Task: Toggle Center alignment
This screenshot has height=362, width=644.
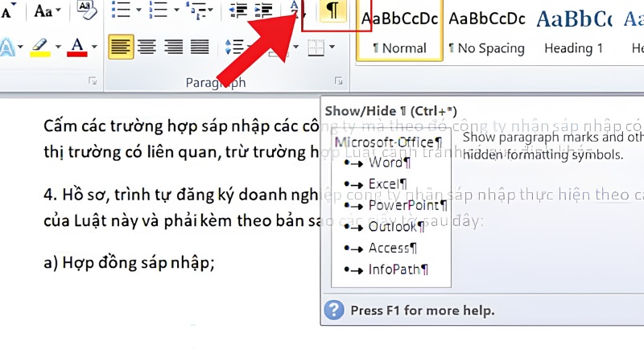Action: point(147,47)
